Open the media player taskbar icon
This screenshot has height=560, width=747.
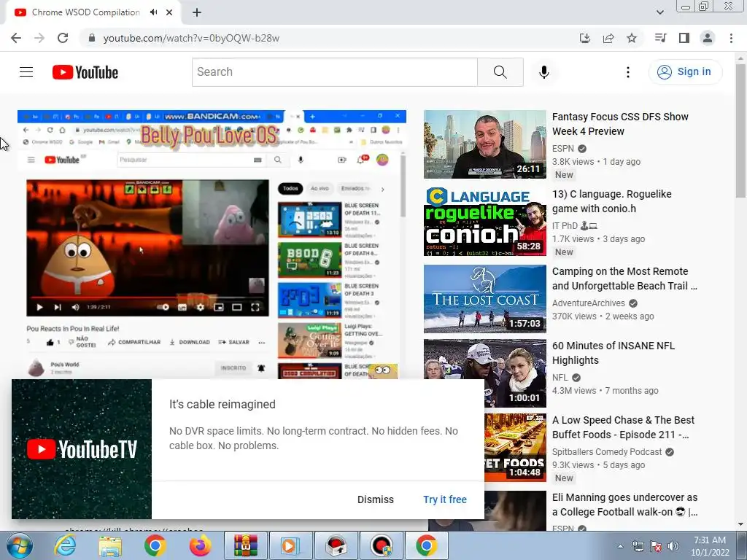coord(290,545)
